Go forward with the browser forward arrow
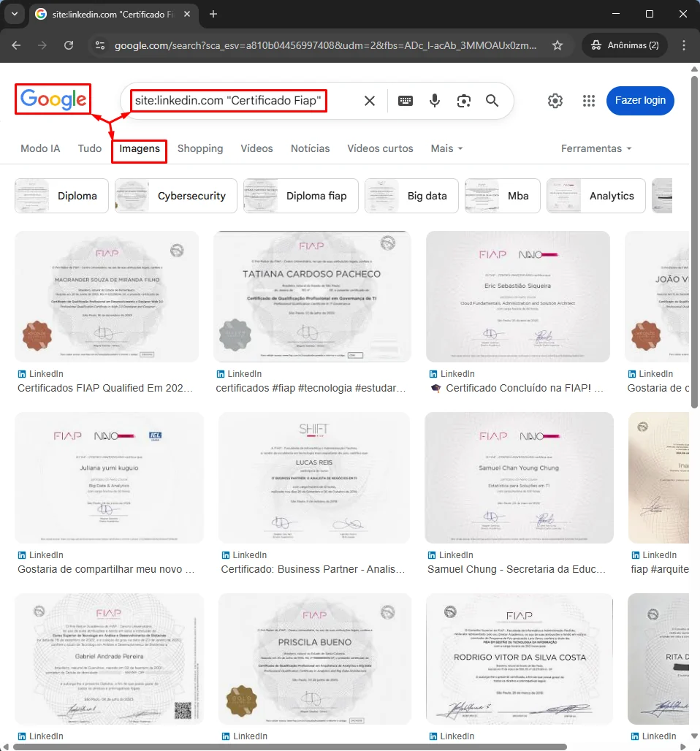700x751 pixels. (x=42, y=45)
